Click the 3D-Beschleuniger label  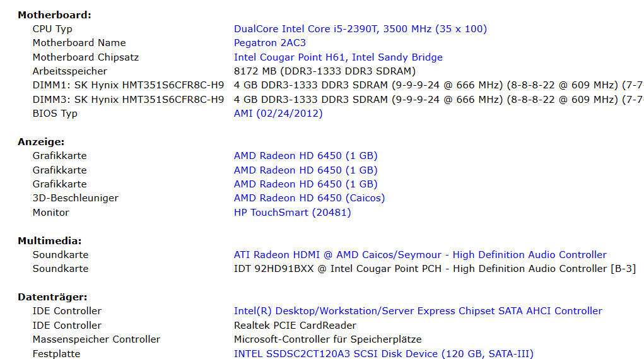76,198
